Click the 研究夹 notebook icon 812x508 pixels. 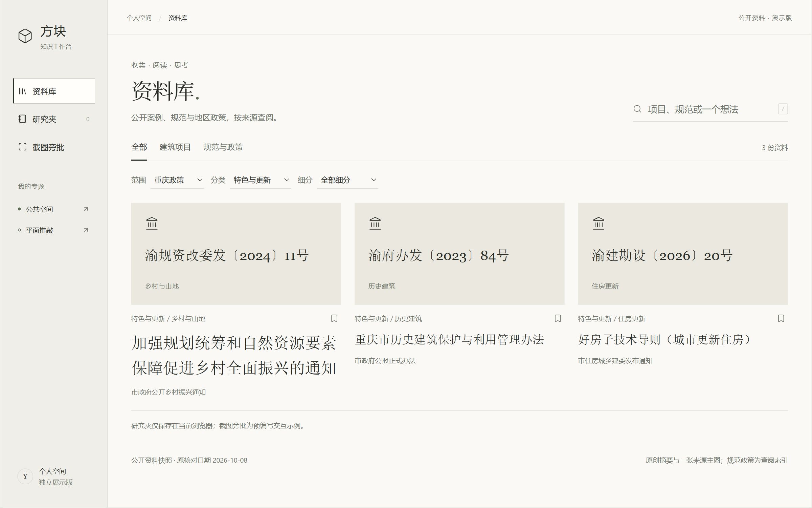pos(22,119)
